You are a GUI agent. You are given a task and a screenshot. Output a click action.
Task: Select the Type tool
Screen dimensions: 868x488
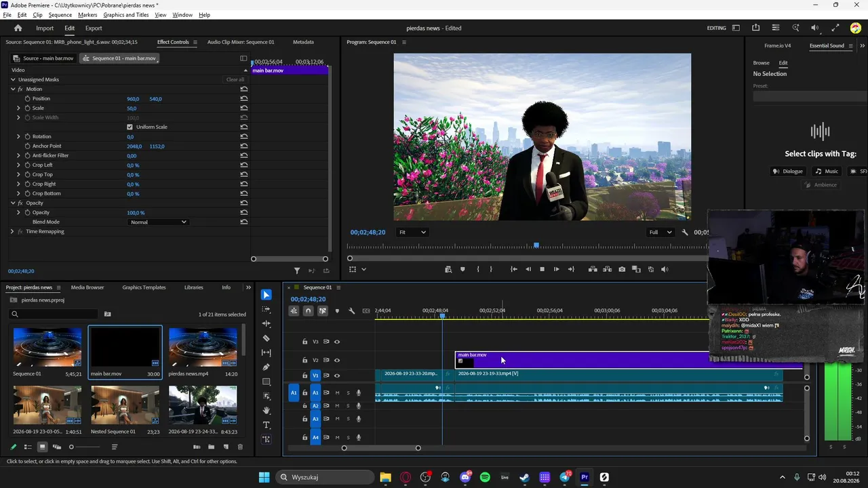[267, 425]
